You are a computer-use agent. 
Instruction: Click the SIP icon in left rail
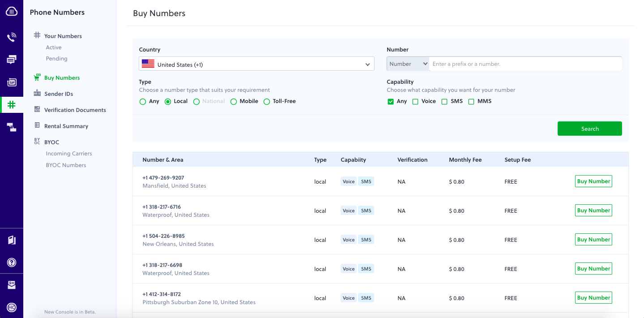[x=12, y=82]
